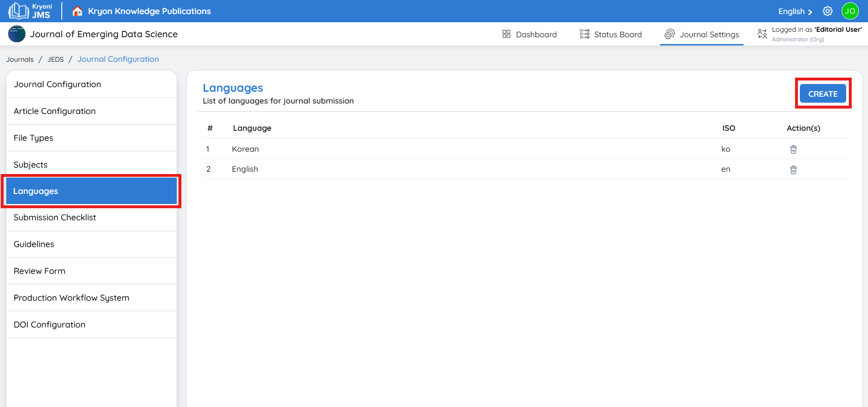Navigate to JEDS breadcrumb link
Image resolution: width=868 pixels, height=407 pixels.
click(55, 60)
